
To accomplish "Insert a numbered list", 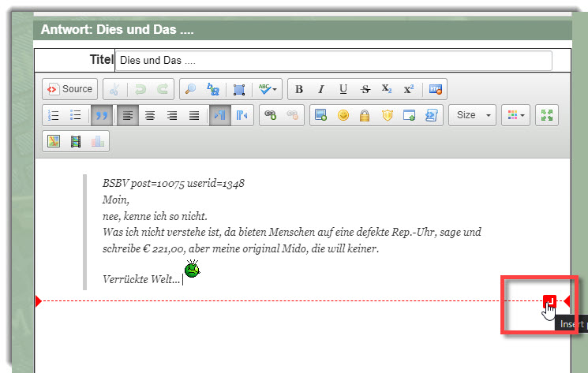I will point(54,115).
